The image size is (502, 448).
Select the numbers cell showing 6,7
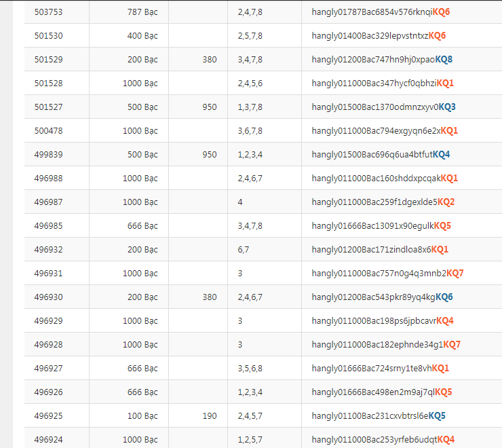tap(243, 250)
